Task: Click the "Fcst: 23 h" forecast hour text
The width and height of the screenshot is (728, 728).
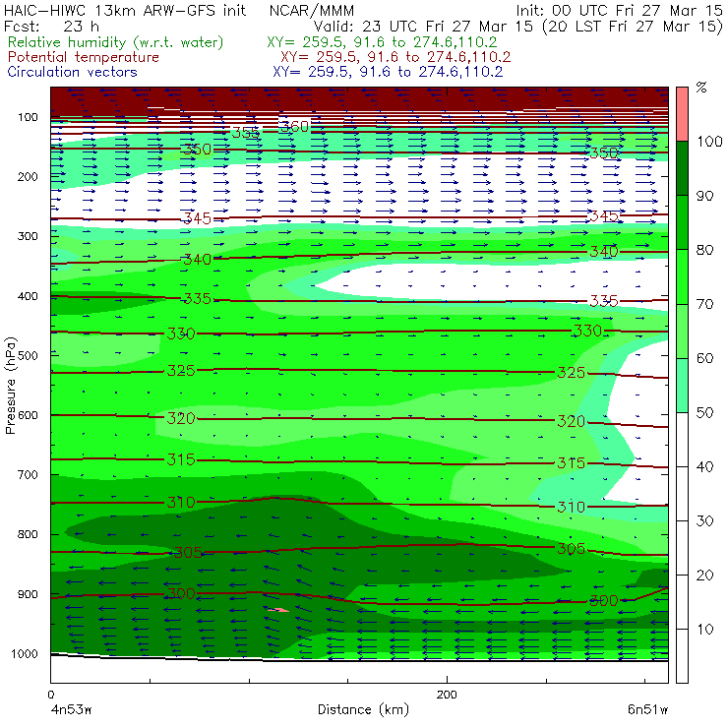Action: [x=51, y=26]
